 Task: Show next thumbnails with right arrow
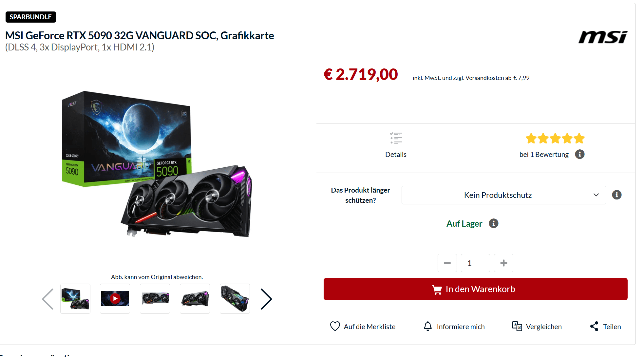[x=266, y=299]
